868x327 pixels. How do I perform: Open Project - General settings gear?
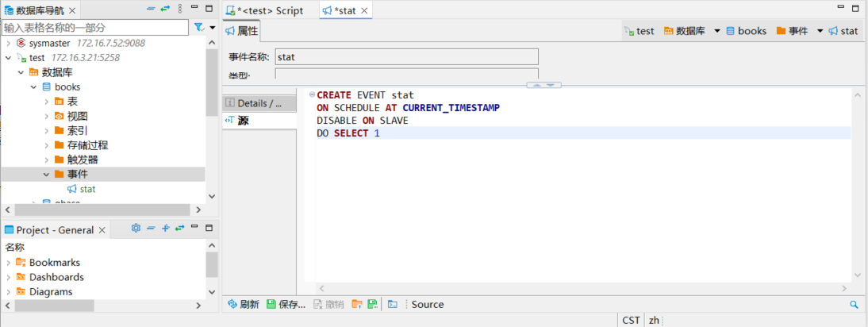[136, 229]
